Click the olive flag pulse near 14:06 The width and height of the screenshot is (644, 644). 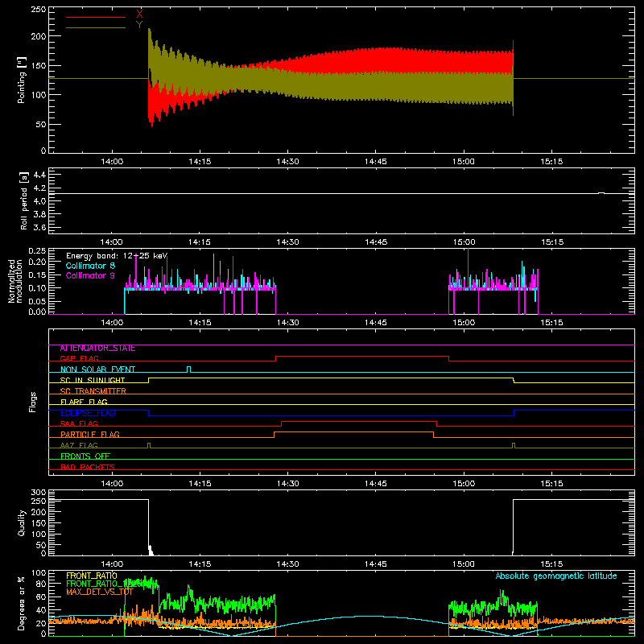[149, 445]
